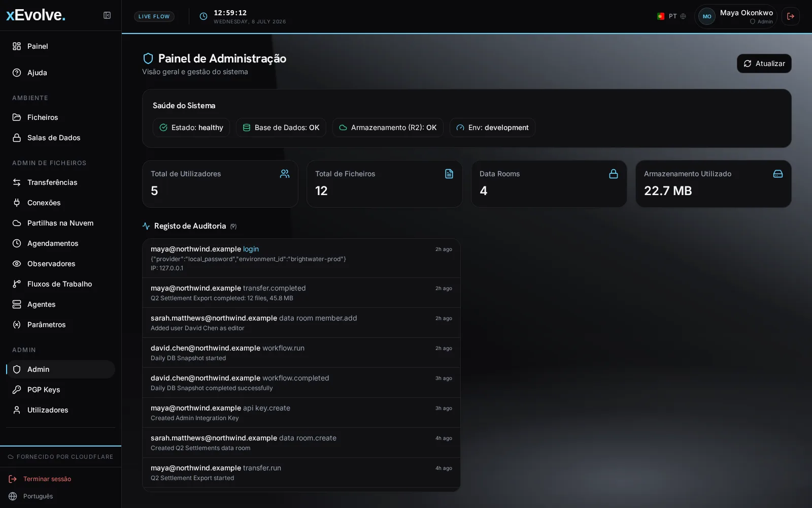This screenshot has height=508, width=812.
Task: Click the activity icon beside Registo de Auditoria
Action: pyautogui.click(x=146, y=226)
